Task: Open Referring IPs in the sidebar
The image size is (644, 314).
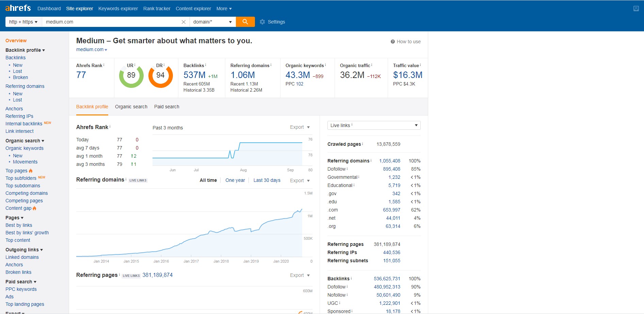Action: 19,116
